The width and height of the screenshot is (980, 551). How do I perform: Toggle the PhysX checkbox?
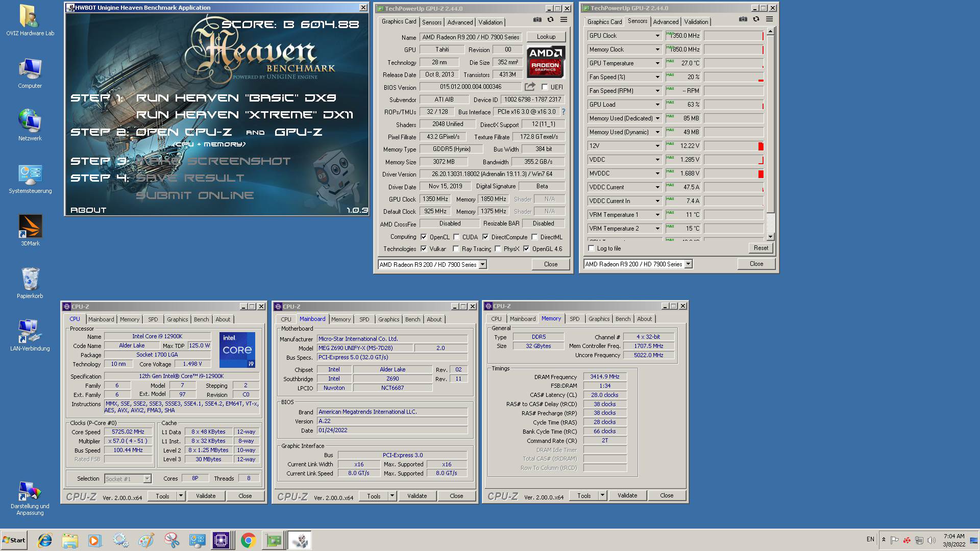(x=498, y=249)
